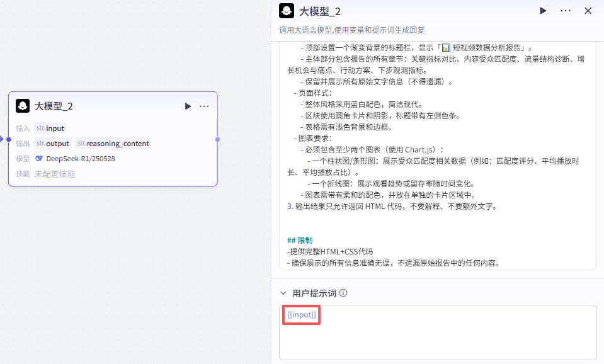This screenshot has height=364, width=604.
Task: Click the '## 限制' heading in system prompt
Action: coord(299,241)
